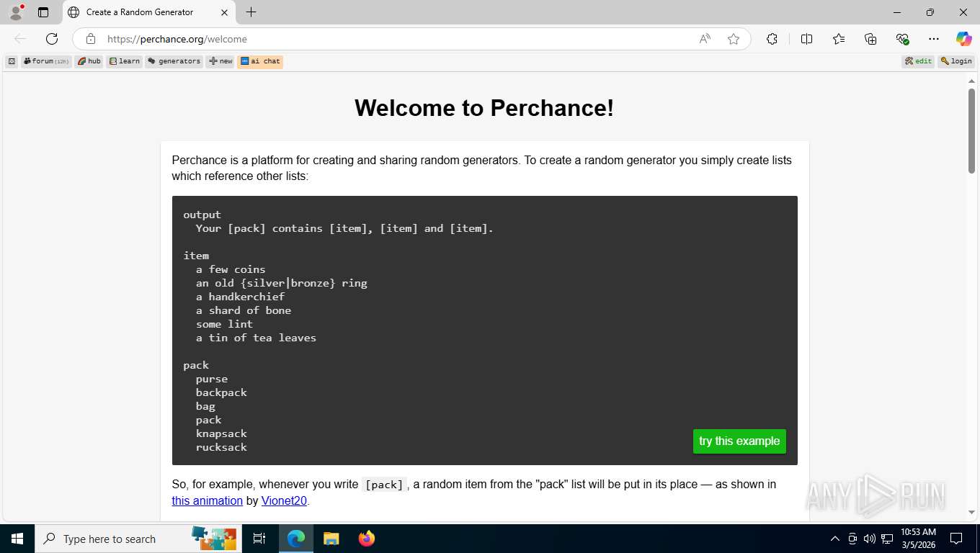
Task: Click the 'backpack' code line
Action: point(221,392)
